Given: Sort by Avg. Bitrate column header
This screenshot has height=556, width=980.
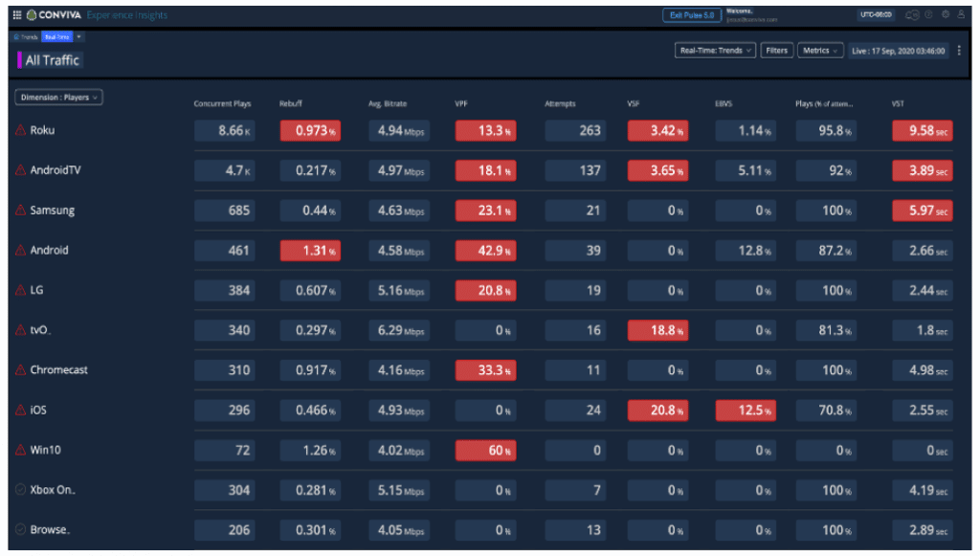Looking at the screenshot, I should point(388,103).
